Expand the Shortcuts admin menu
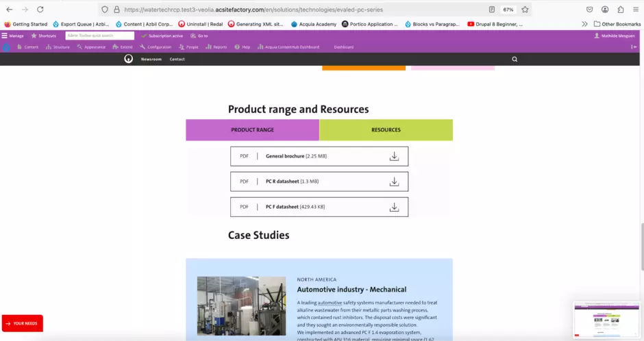 pyautogui.click(x=43, y=36)
